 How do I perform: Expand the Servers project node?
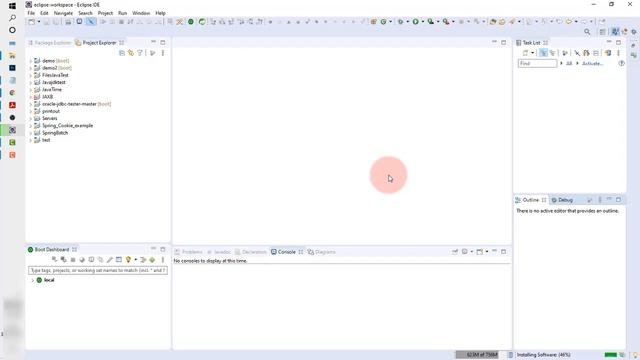click(31, 118)
